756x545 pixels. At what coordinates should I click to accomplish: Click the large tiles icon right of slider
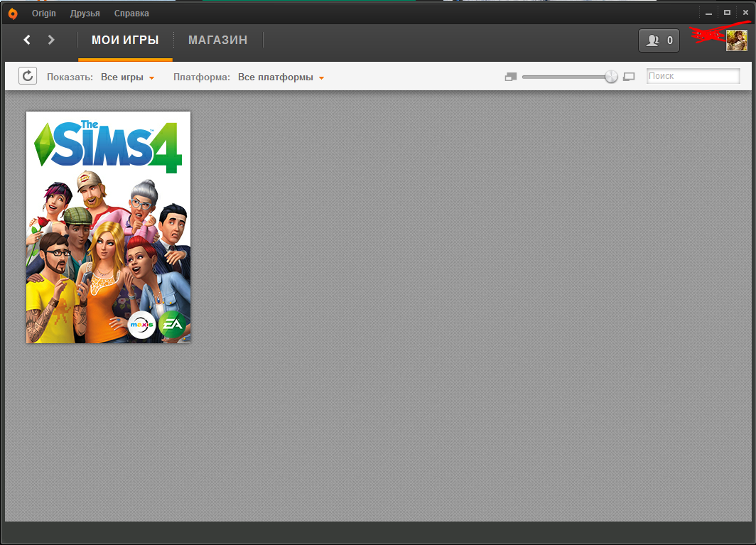629,77
